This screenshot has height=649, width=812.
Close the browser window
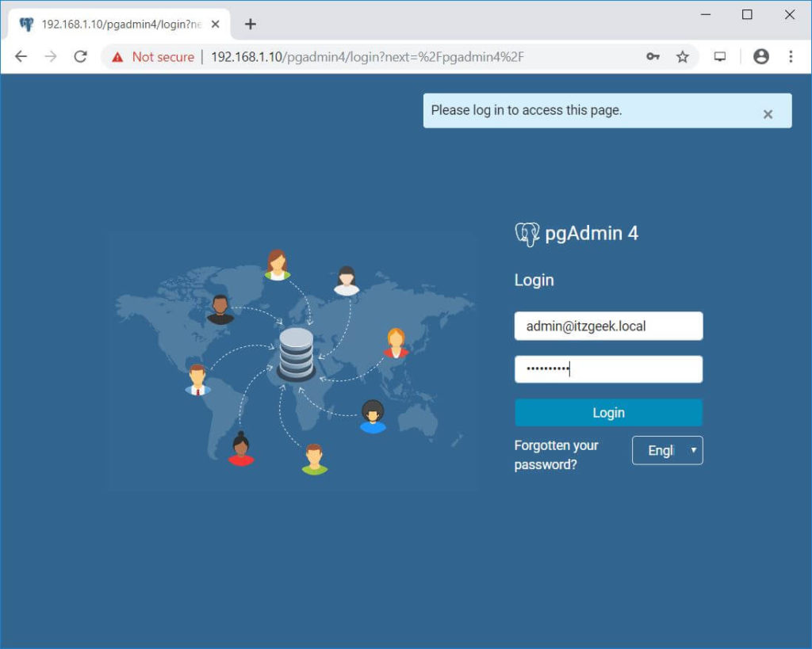coord(790,14)
